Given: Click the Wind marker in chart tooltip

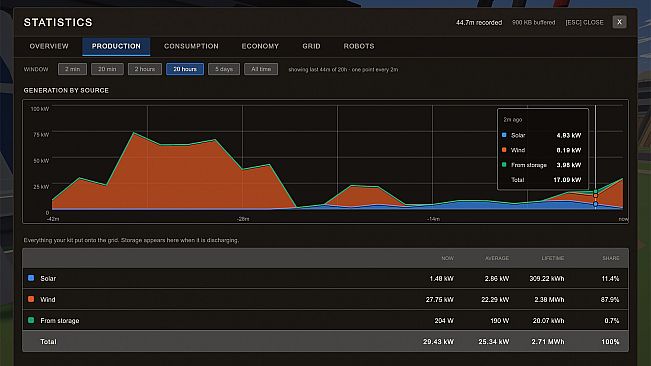Looking at the screenshot, I should click(504, 150).
